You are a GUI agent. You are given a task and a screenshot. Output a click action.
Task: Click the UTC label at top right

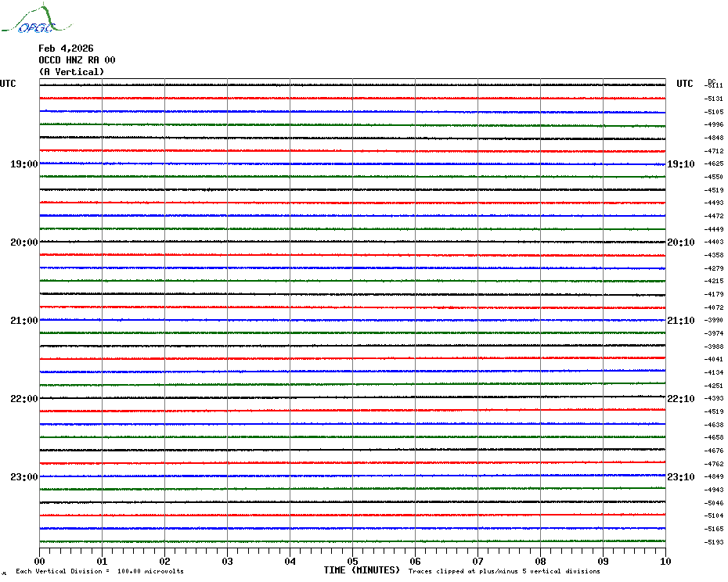pyautogui.click(x=685, y=84)
